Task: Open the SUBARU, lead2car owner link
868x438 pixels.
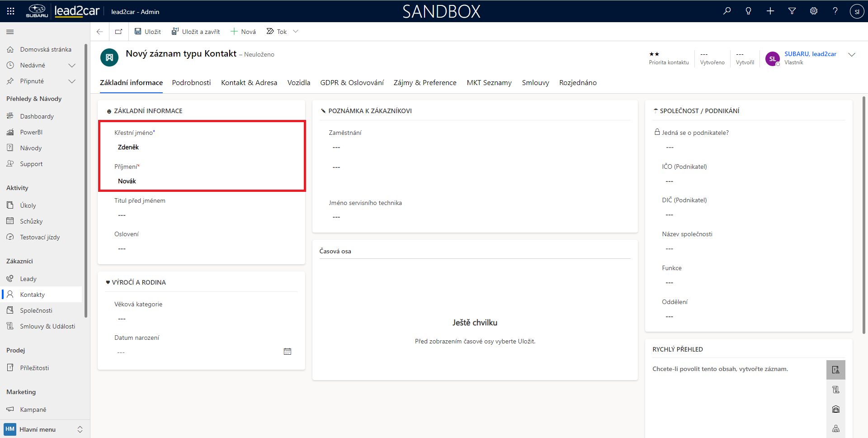Action: [810, 54]
